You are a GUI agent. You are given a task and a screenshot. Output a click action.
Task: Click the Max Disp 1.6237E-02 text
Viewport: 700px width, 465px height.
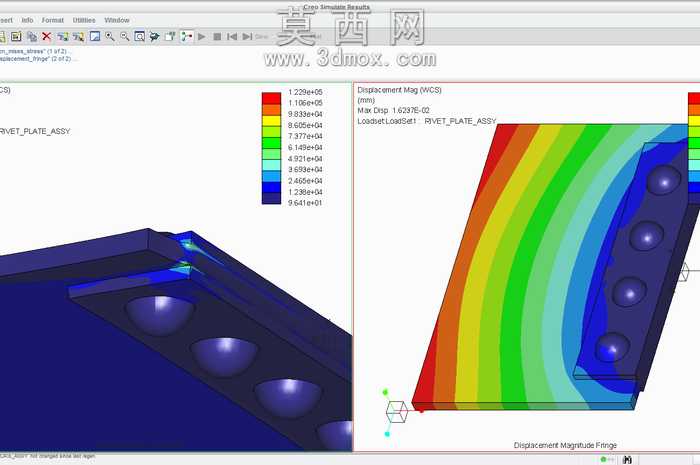click(x=393, y=110)
